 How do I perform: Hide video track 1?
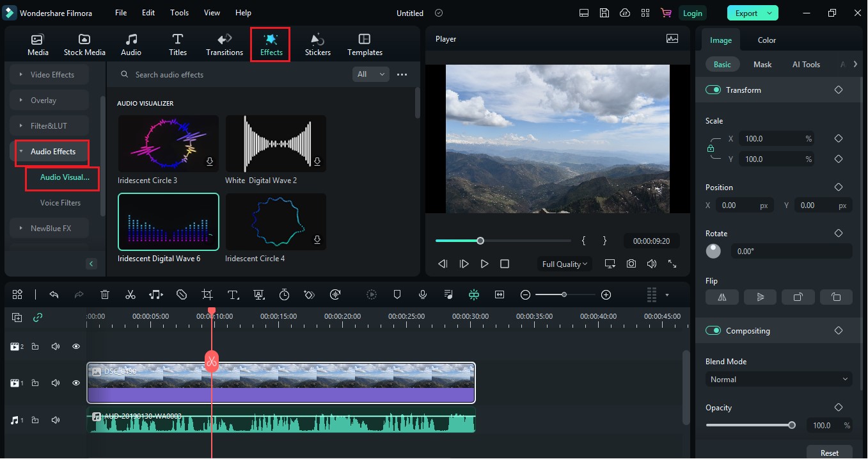point(76,383)
